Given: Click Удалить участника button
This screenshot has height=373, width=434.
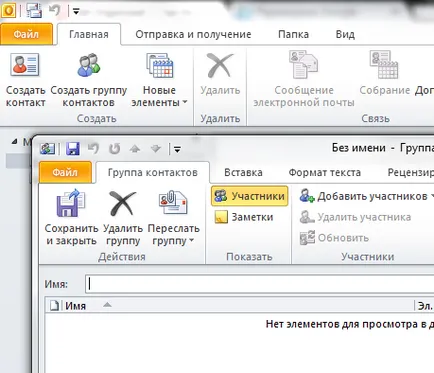Looking at the screenshot, I should coord(355,217).
